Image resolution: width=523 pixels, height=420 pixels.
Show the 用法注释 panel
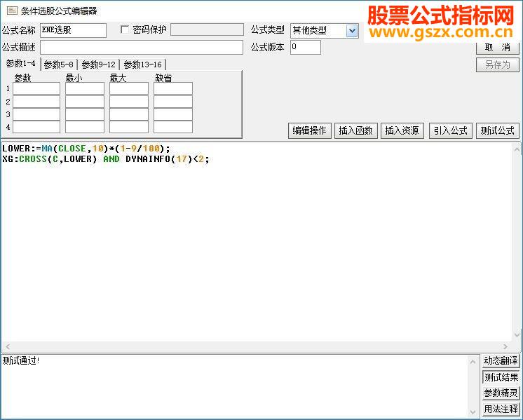(x=501, y=409)
